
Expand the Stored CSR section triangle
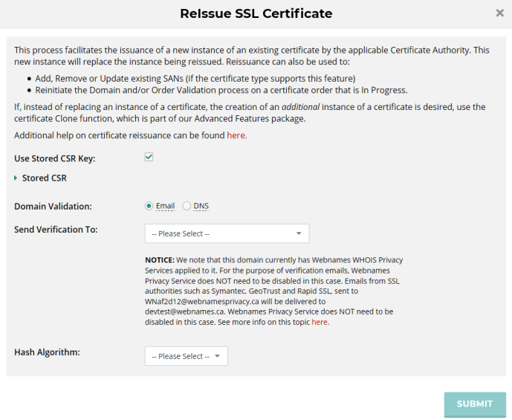[16, 178]
